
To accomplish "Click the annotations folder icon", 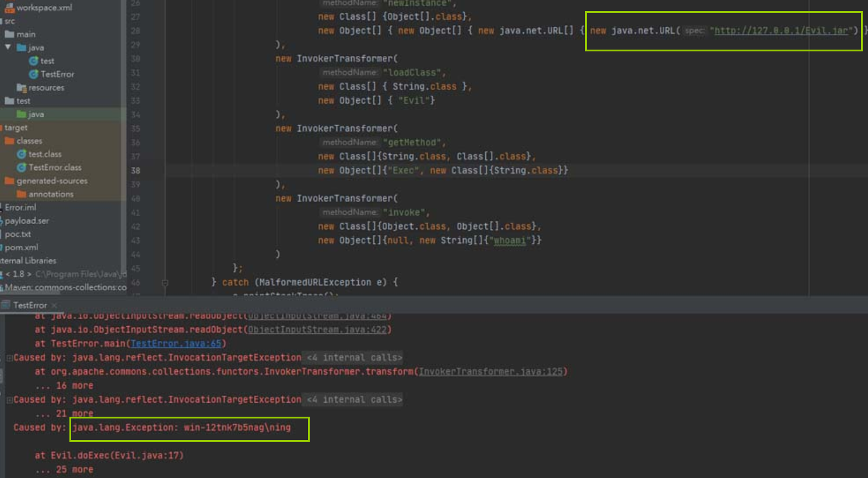I will point(22,194).
